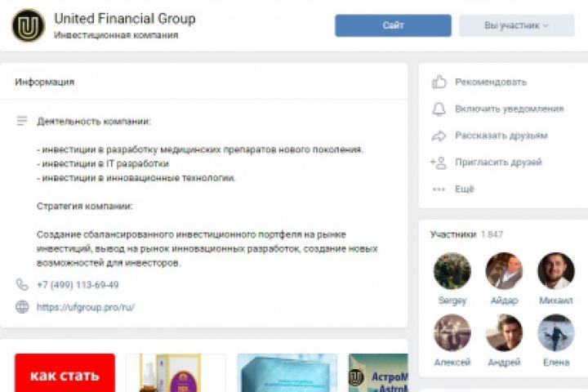Click the globe icon beside the website link
Viewport: 588px width, 392px height.
(x=22, y=307)
